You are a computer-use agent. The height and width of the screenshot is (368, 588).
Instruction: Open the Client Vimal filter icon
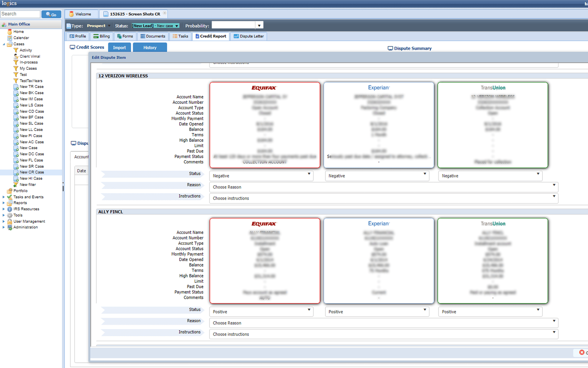[x=16, y=56]
